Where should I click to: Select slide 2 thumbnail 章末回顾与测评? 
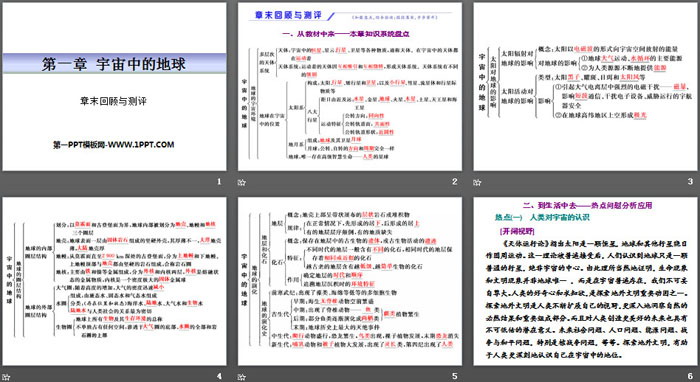coord(350,87)
